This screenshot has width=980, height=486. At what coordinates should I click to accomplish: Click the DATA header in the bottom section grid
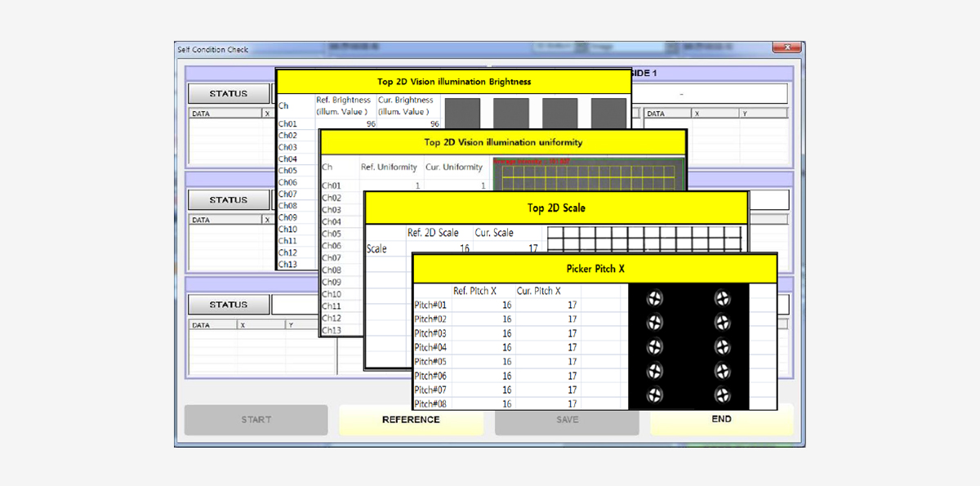click(x=213, y=325)
